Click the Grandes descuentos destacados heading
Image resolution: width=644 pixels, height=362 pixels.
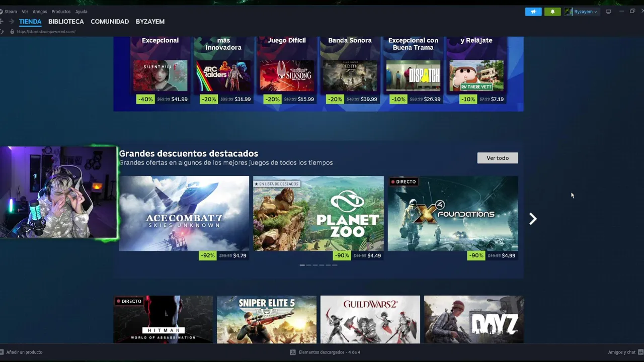[x=189, y=153]
